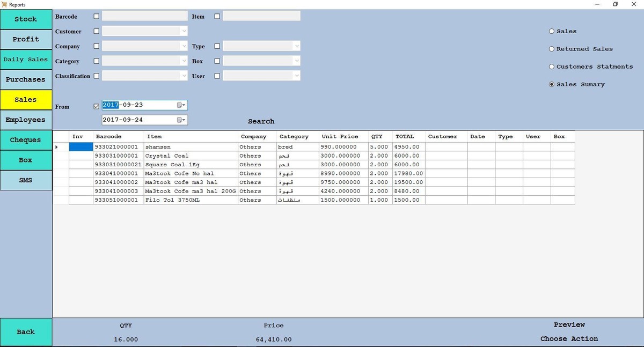Toggle the From date checkbox
Screen dimensions: 644x347
point(97,106)
